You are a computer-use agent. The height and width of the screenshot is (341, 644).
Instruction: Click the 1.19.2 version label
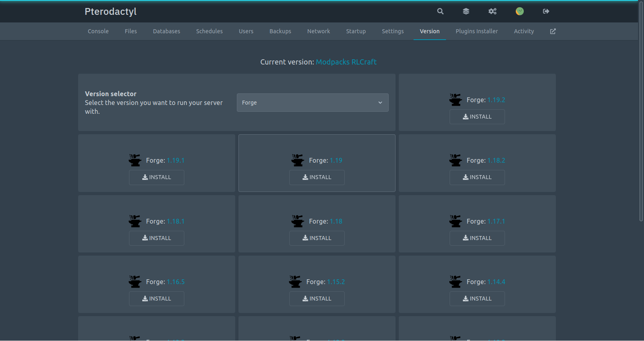pos(496,100)
